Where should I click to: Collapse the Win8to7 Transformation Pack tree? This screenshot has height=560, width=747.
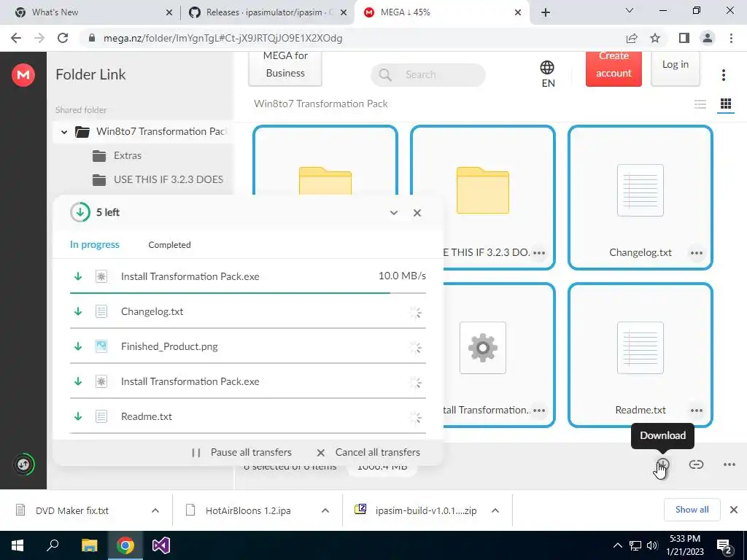click(64, 132)
